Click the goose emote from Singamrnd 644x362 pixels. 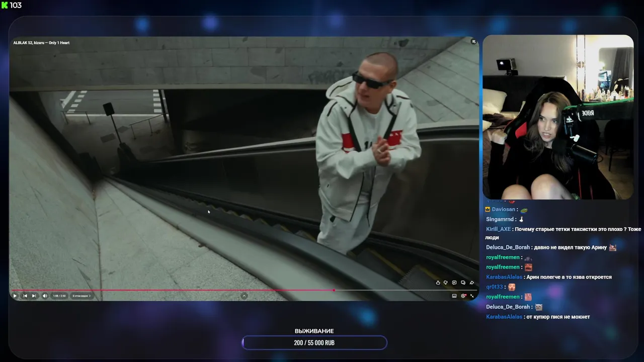click(521, 219)
